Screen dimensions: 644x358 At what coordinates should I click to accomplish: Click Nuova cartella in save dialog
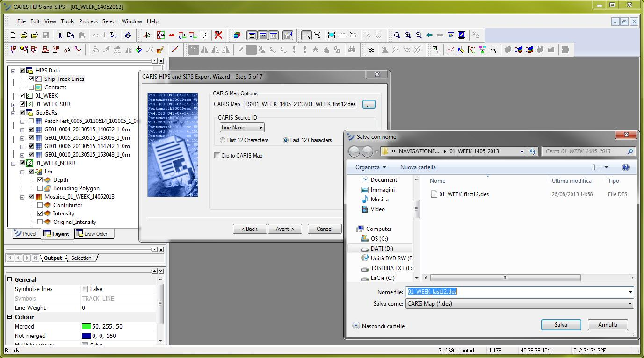point(418,167)
